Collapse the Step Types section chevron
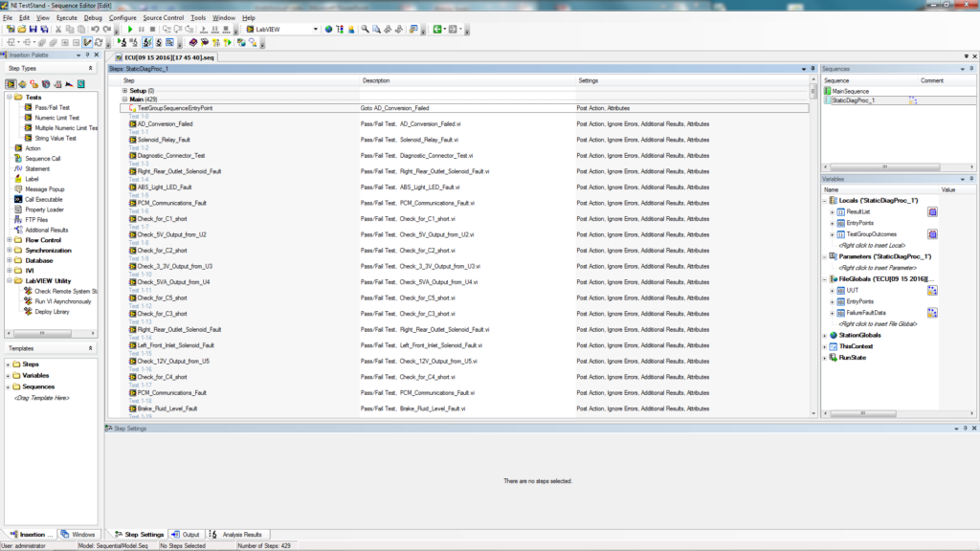 pyautogui.click(x=90, y=68)
